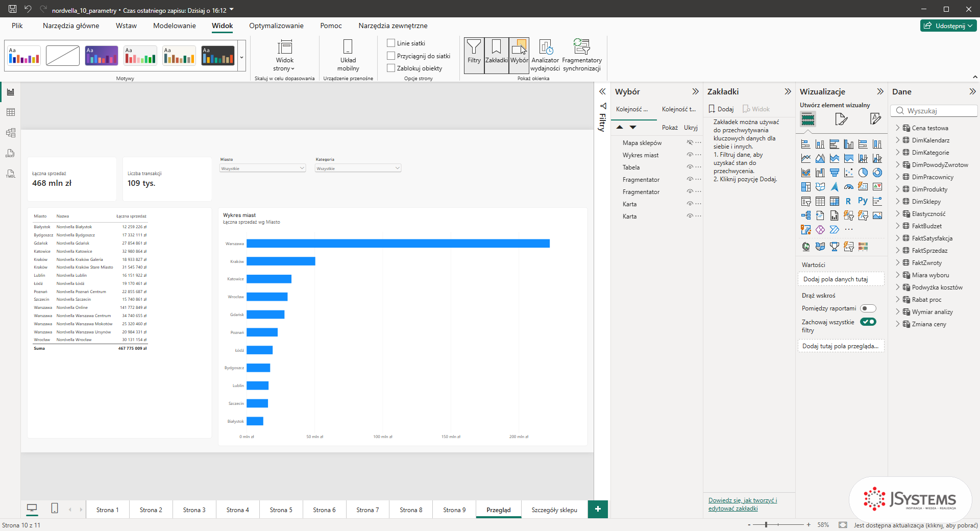The image size is (980, 531).
Task: Select the donut chart visualization icon
Action: pyautogui.click(x=877, y=173)
